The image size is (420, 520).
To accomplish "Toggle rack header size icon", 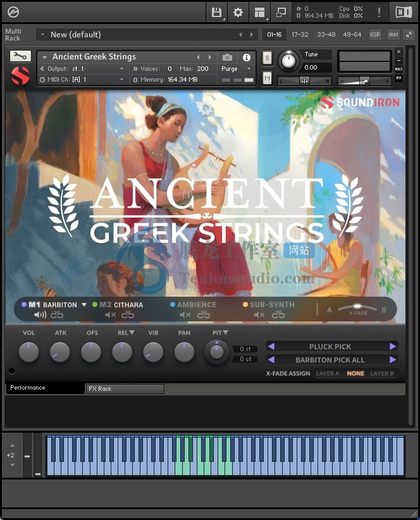I will 409,35.
